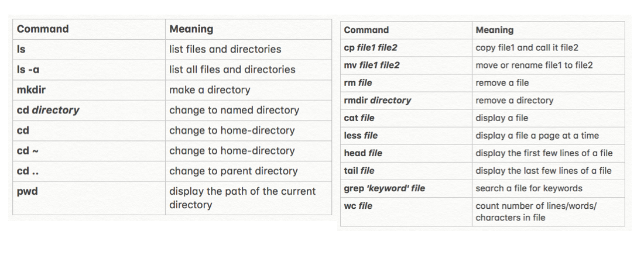Click the 'wc file' command cell
This screenshot has width=644, height=255.
click(x=406, y=212)
